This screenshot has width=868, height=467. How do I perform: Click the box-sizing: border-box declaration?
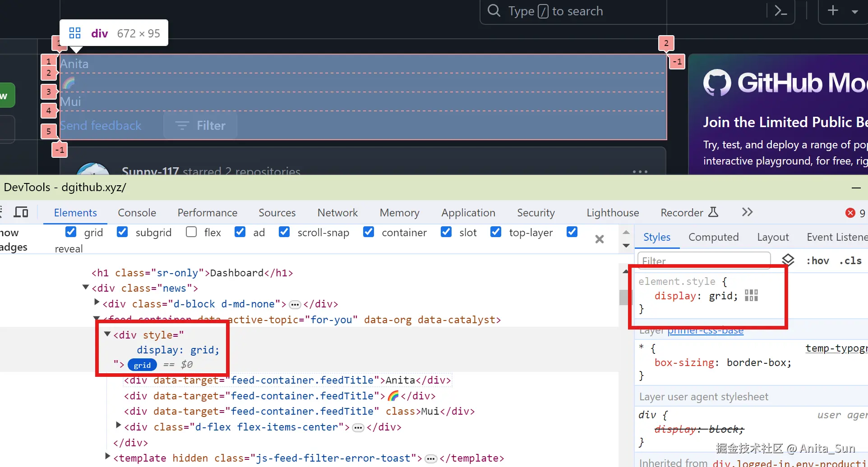723,362
